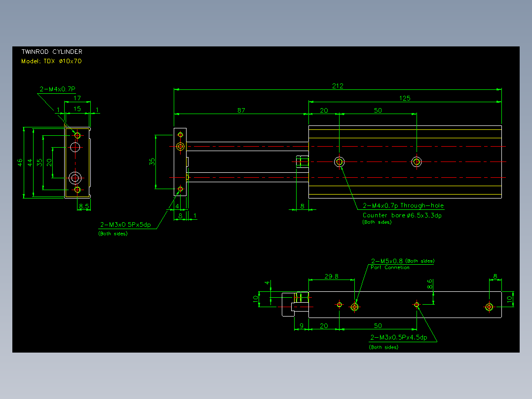Click the 8.6 vertical dimension
The height and width of the screenshot is (399, 532).
[429, 284]
